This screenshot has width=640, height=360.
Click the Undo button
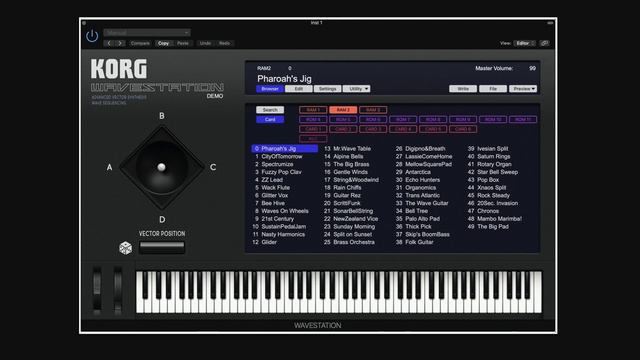click(205, 43)
